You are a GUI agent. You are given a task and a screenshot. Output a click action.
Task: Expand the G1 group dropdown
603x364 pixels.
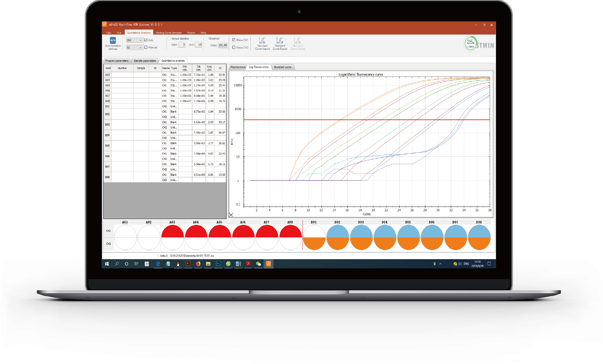pos(134,48)
